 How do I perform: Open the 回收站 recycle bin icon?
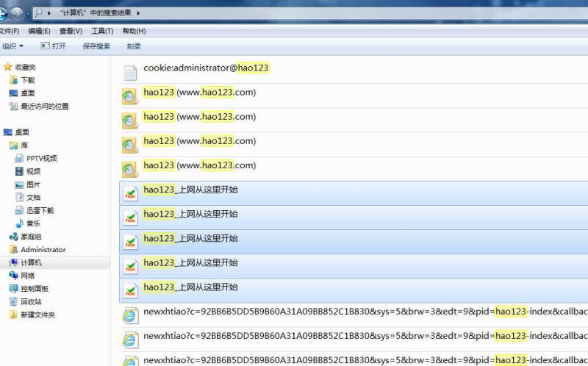pos(13,301)
